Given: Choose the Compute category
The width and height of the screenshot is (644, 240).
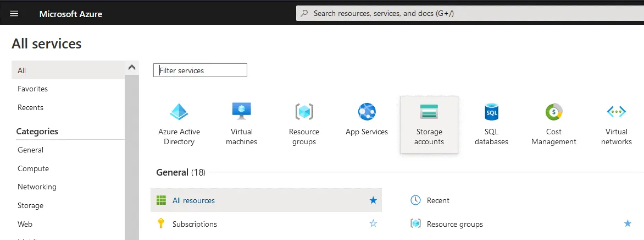Looking at the screenshot, I should [x=34, y=168].
